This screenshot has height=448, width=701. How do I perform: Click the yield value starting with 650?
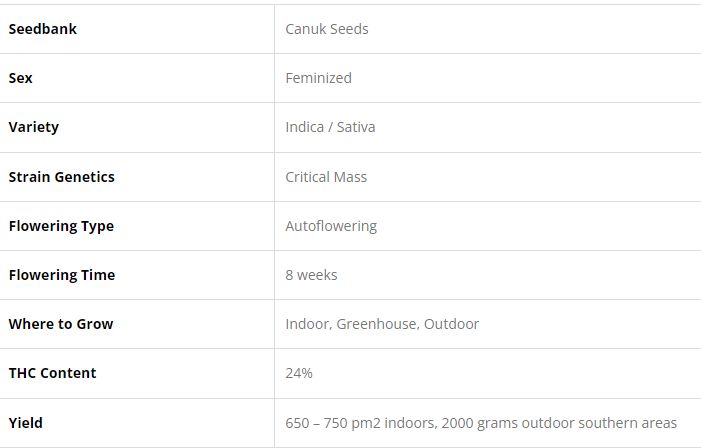[x=481, y=423]
